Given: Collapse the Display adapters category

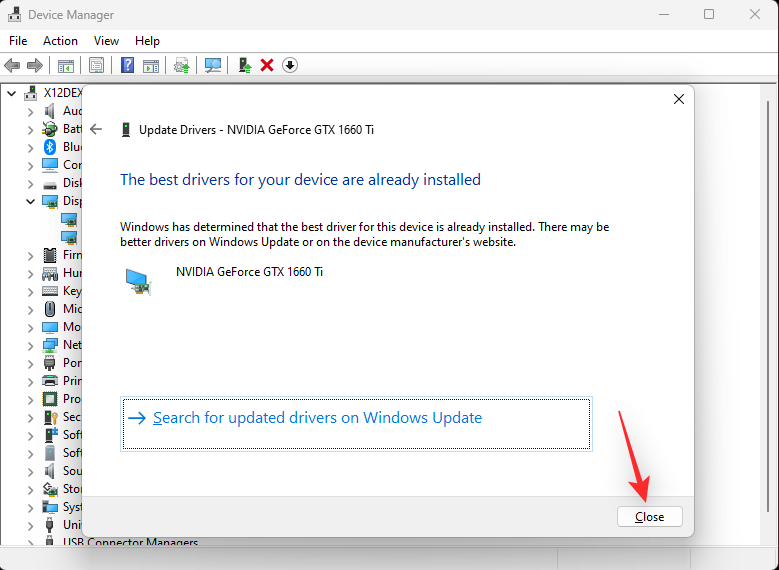Looking at the screenshot, I should pos(30,201).
